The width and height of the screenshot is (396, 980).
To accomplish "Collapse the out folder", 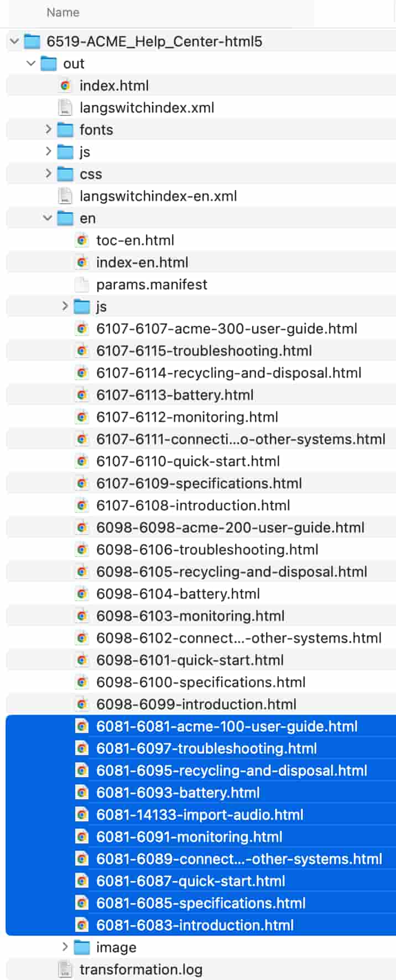I will (32, 64).
